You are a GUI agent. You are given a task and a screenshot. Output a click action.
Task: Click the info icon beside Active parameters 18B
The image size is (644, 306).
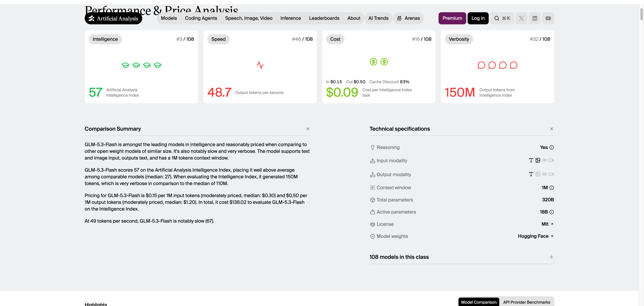551,212
